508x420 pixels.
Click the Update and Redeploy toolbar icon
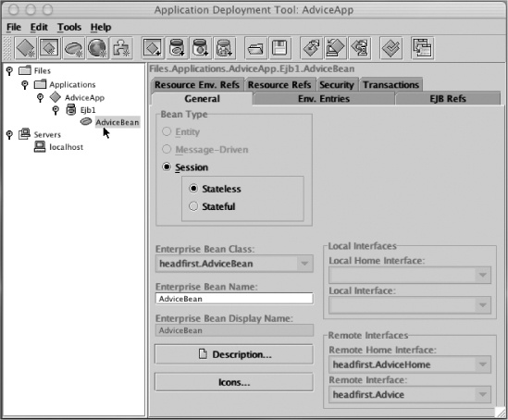coord(360,48)
